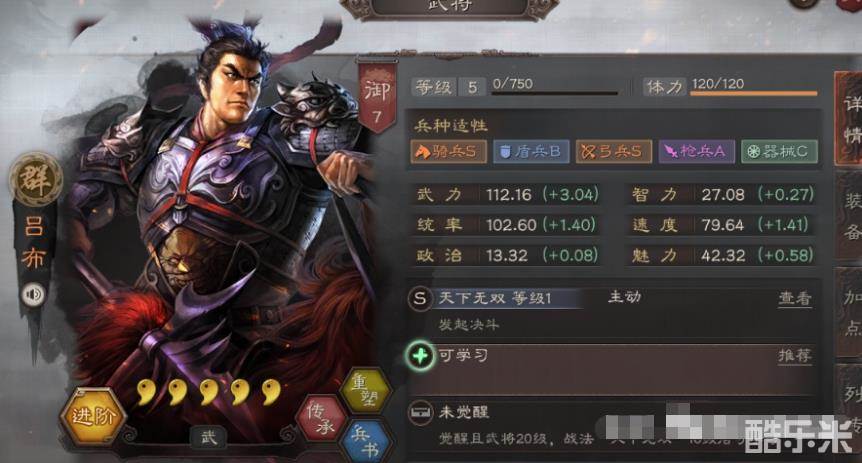Tap the 进阶 hexagon button

(92, 417)
